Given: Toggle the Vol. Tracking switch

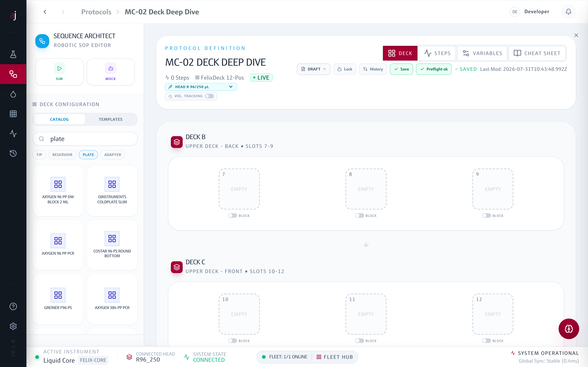Looking at the screenshot, I should [x=209, y=96].
